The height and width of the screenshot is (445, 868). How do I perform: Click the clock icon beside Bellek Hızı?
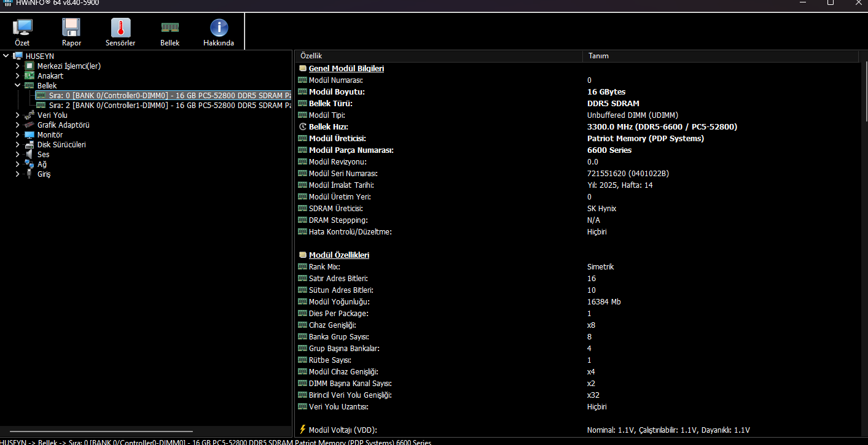pyautogui.click(x=302, y=127)
